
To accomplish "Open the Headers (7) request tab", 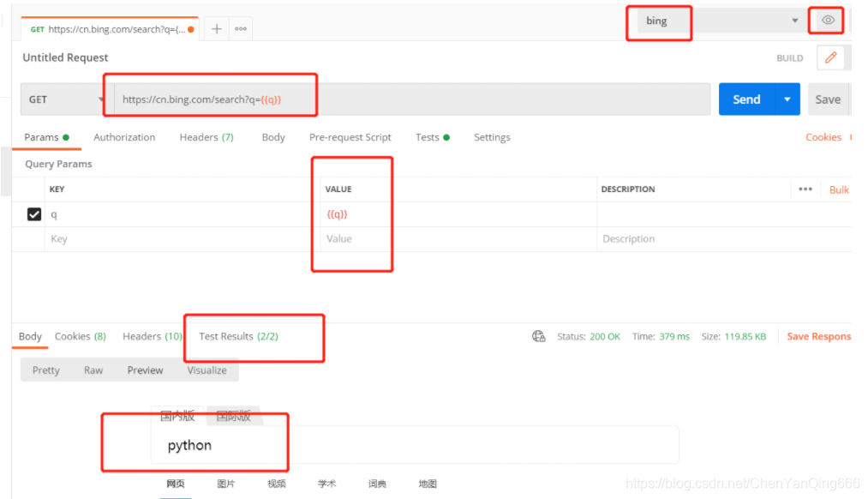I will point(207,137).
